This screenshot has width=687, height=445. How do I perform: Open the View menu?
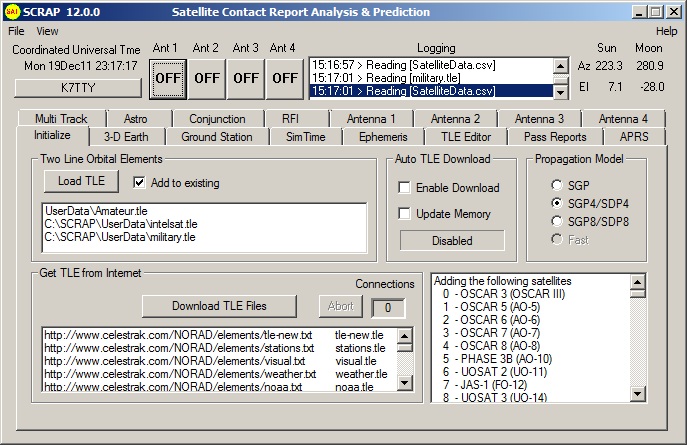pos(47,31)
